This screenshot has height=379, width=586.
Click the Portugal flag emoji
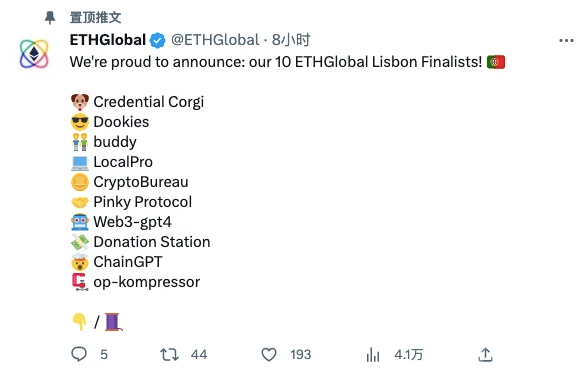click(x=496, y=62)
